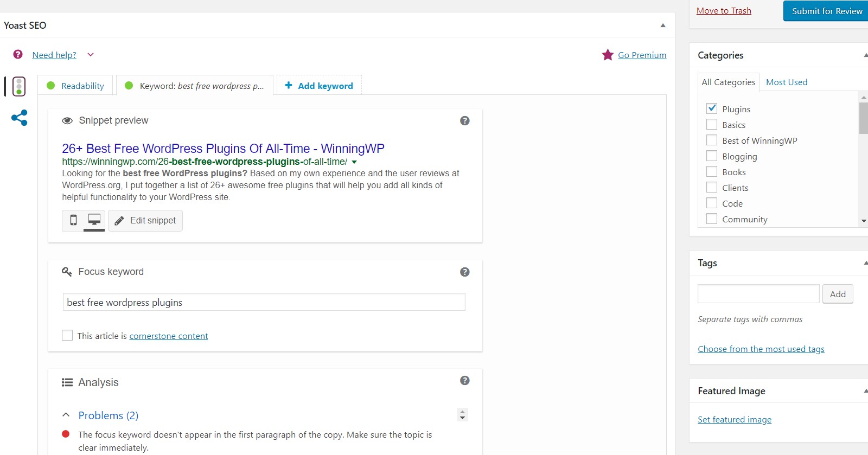
Task: Check the Basics category
Action: point(712,124)
